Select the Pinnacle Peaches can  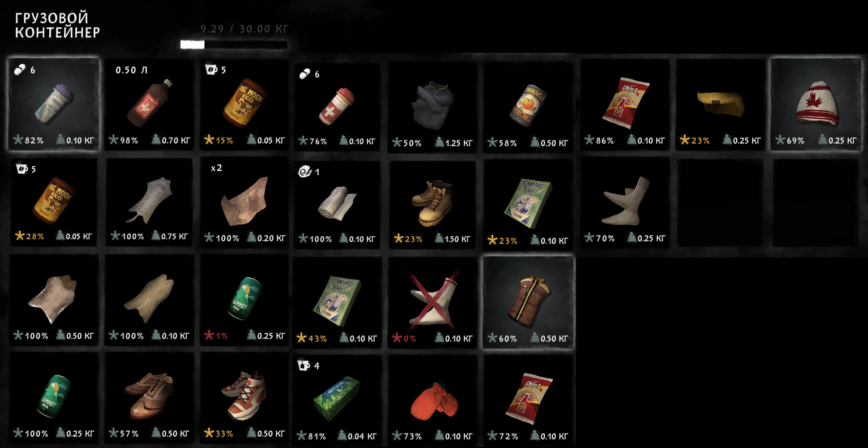pyautogui.click(x=528, y=107)
